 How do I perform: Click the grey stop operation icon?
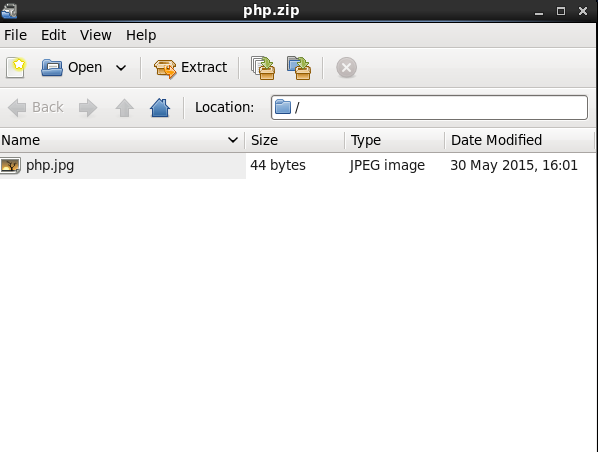[x=346, y=68]
